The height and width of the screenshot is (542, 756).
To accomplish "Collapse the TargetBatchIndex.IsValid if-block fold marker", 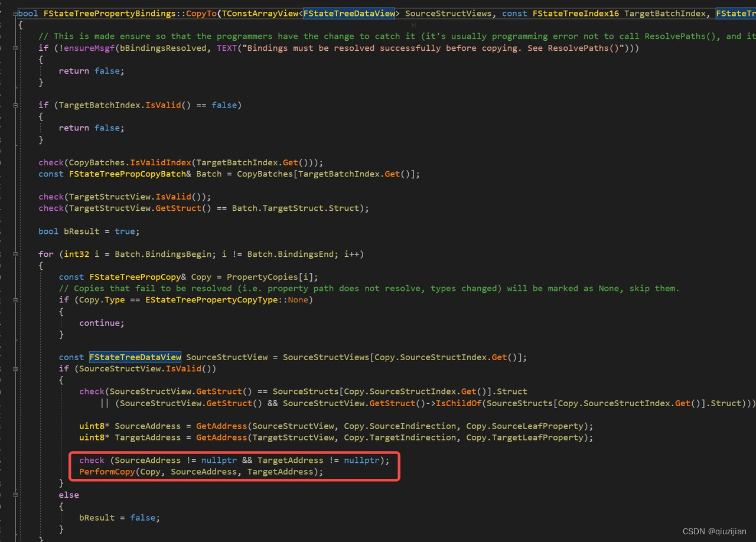I will [x=16, y=105].
